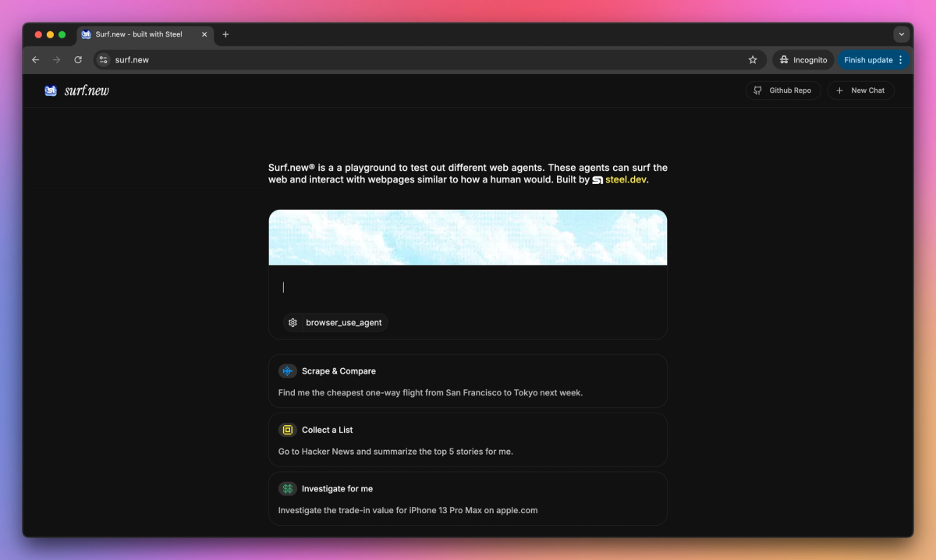Click the cloudy sky banner image
Screen dimensions: 936x560
coord(468,238)
